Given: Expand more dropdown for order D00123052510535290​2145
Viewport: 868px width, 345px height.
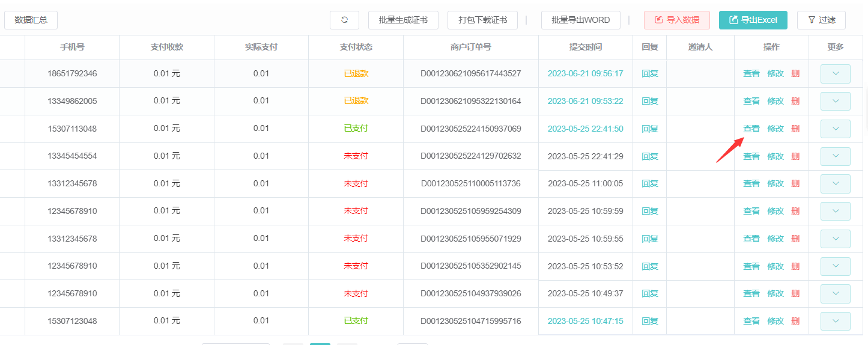Looking at the screenshot, I should [x=836, y=266].
